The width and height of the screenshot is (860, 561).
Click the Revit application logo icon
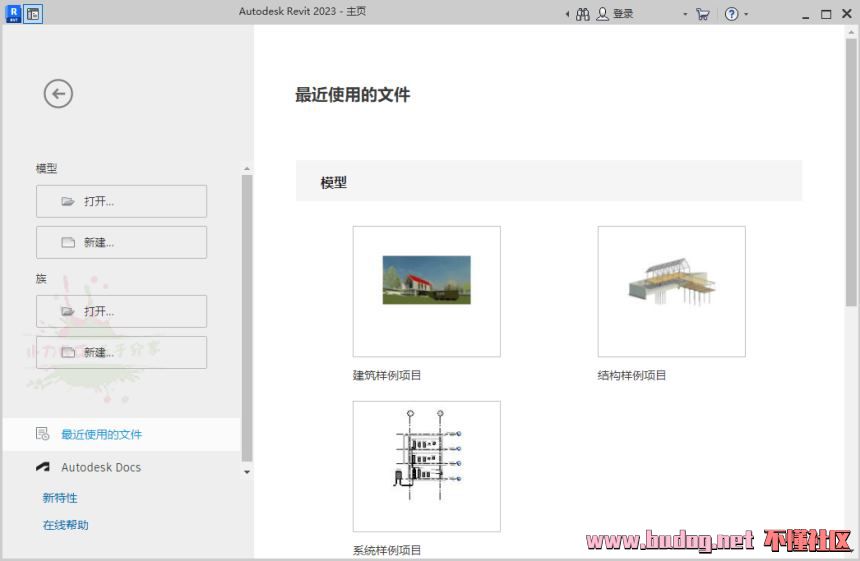pyautogui.click(x=13, y=14)
